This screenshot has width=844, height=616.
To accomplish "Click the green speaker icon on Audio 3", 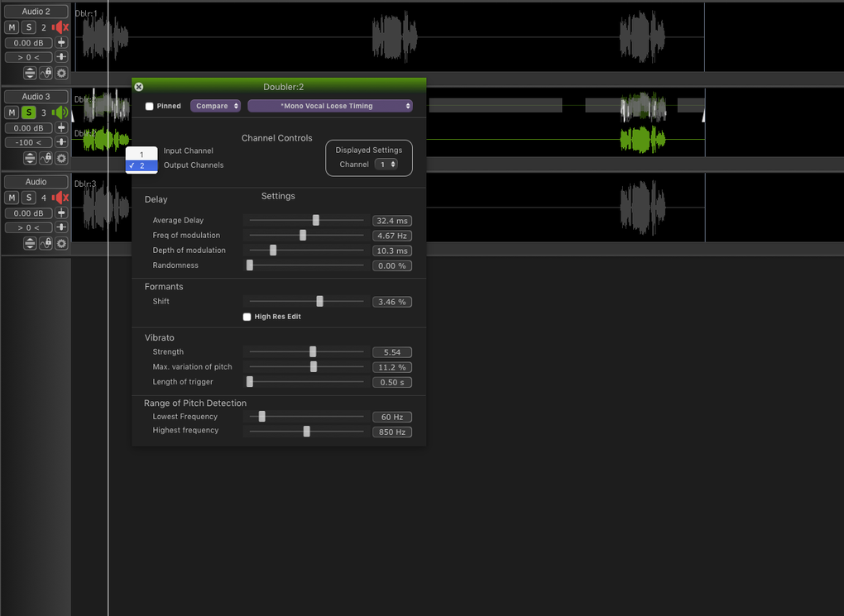I will click(60, 112).
